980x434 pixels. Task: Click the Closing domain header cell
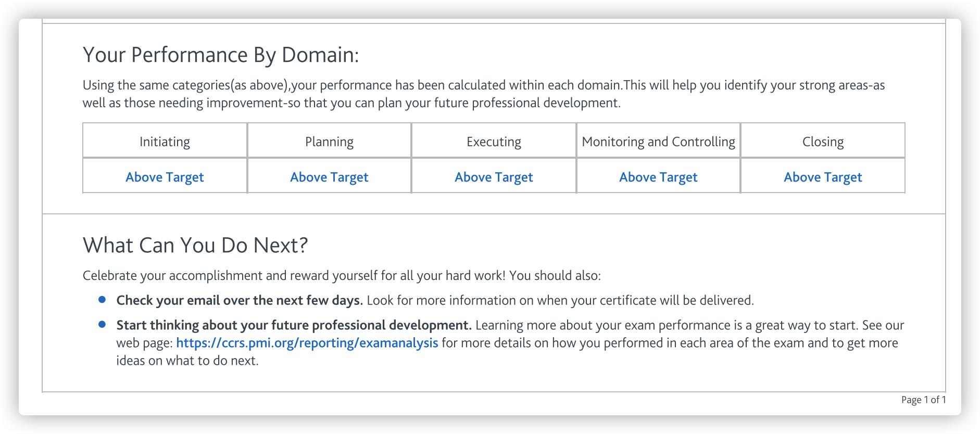click(x=823, y=142)
